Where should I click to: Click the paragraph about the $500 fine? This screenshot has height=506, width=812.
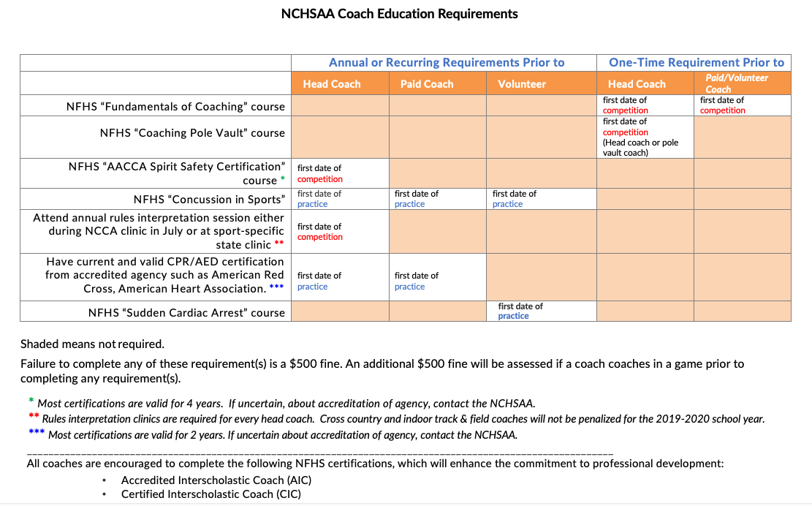pos(382,371)
